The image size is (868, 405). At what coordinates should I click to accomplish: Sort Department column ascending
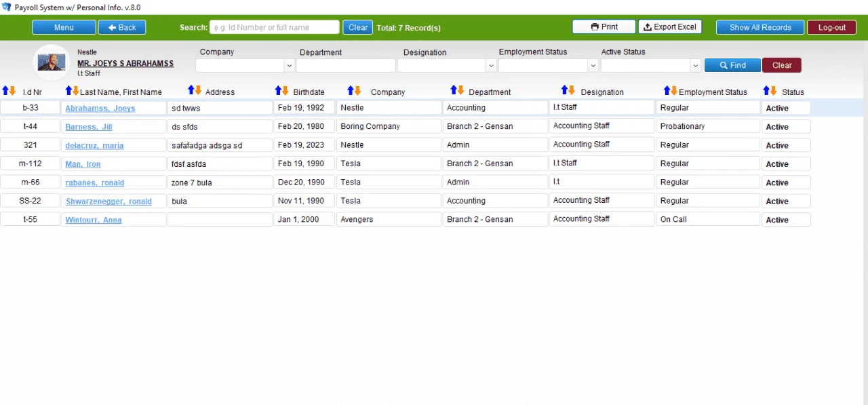coord(454,90)
